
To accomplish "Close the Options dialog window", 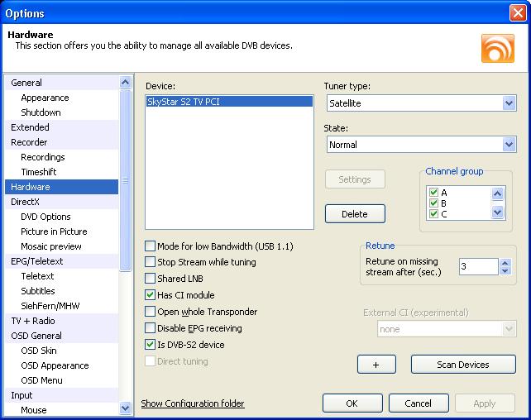I will (x=517, y=13).
